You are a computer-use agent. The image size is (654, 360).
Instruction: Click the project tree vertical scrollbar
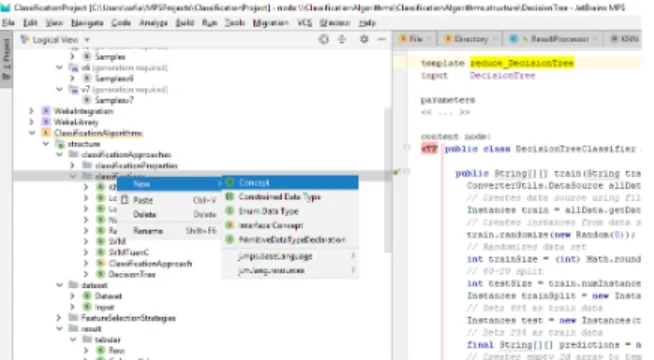[387, 179]
